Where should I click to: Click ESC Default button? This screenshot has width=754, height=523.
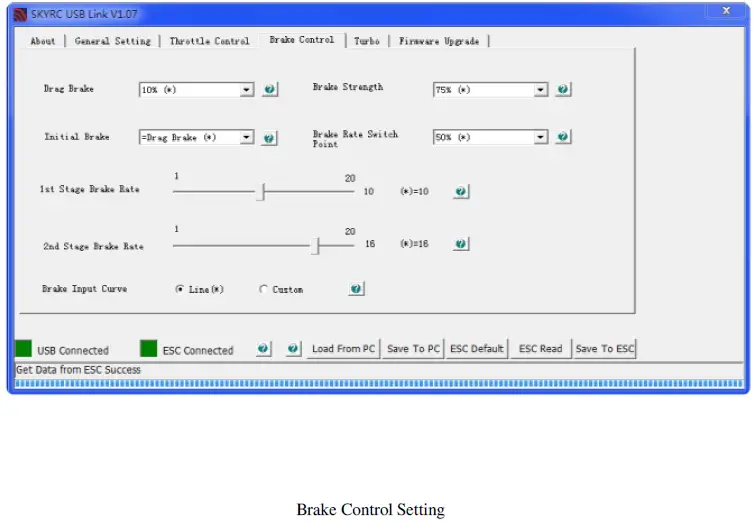[x=477, y=349]
